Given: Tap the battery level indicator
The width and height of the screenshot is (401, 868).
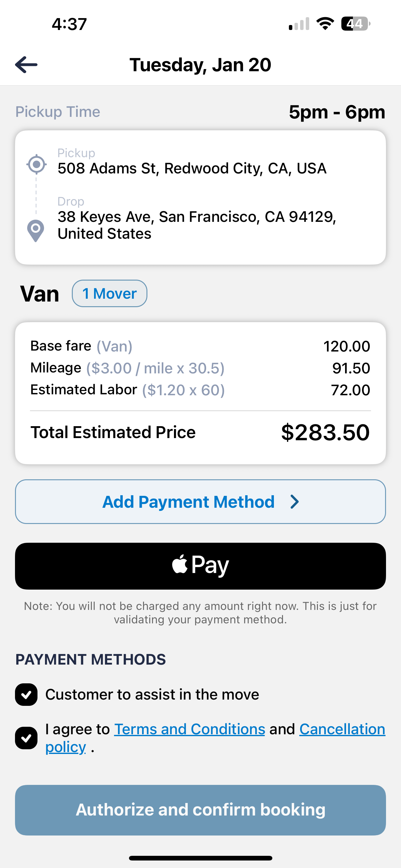Looking at the screenshot, I should (x=355, y=23).
